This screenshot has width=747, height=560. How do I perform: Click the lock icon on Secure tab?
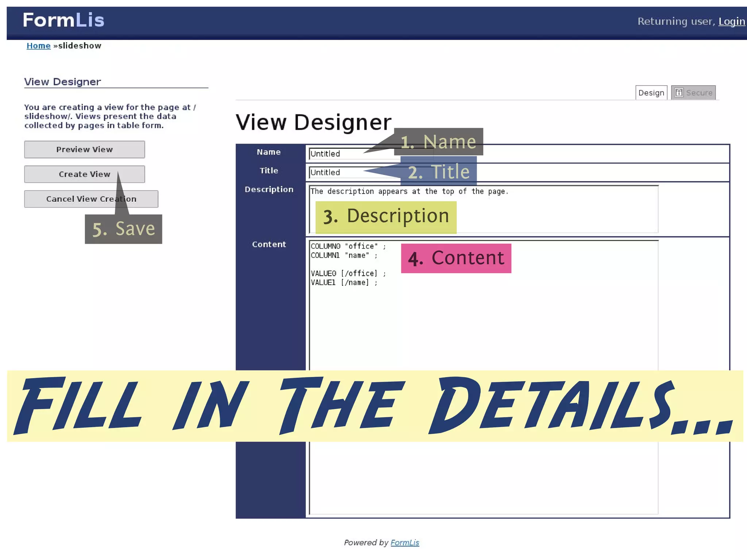click(x=678, y=93)
